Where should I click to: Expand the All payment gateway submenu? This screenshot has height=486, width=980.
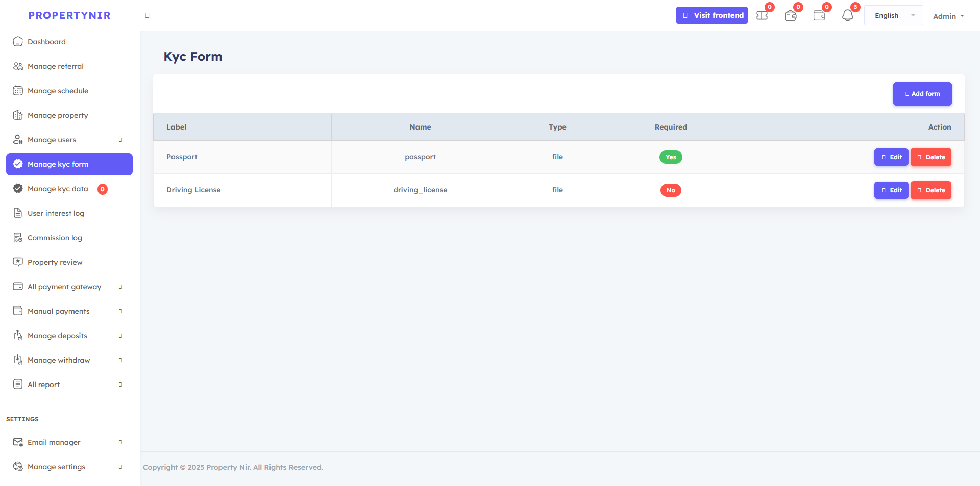point(120,287)
